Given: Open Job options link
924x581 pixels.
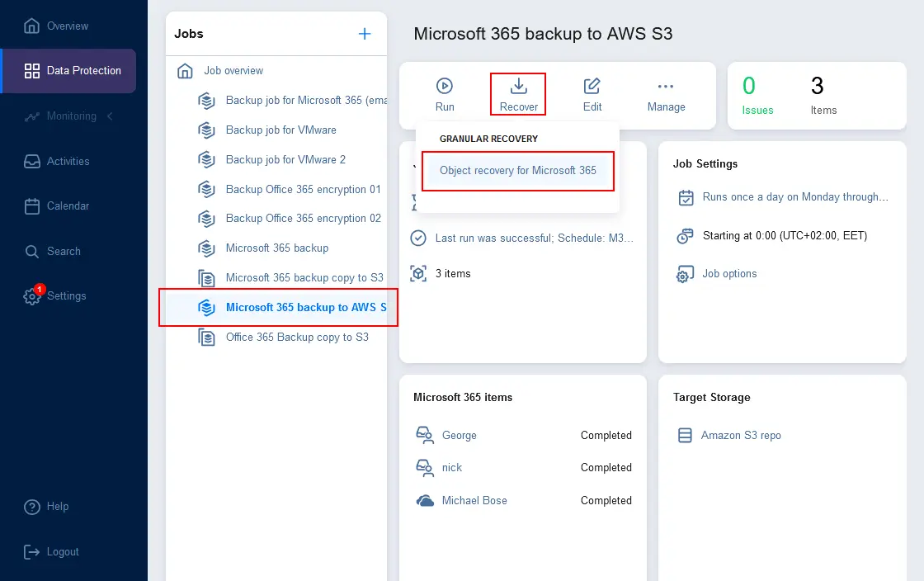Looking at the screenshot, I should (x=729, y=273).
